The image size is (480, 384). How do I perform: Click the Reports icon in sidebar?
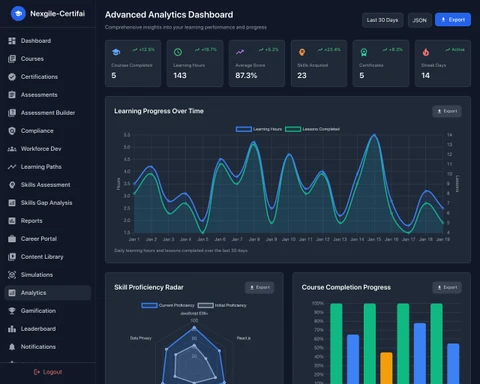click(x=12, y=221)
